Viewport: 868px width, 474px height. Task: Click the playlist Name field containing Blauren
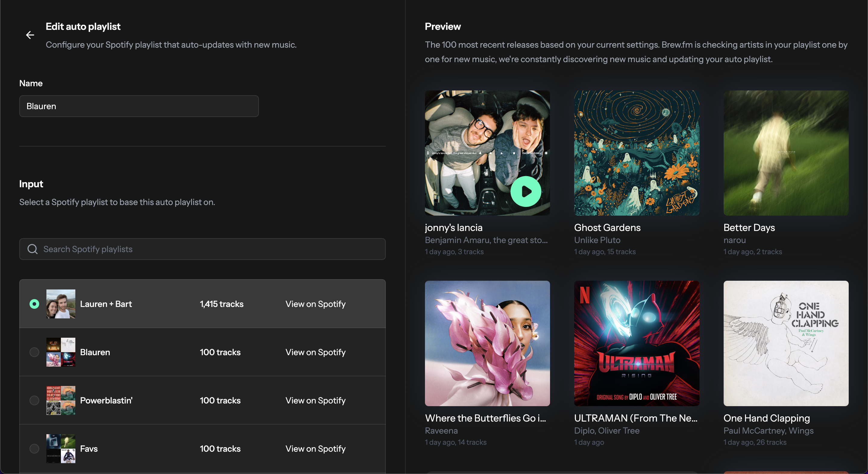(x=139, y=106)
